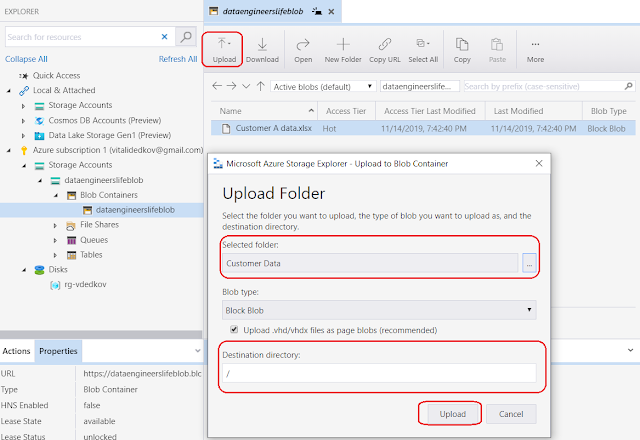The image size is (640, 440).
Task: Click the Destination directory input field
Action: 379,373
